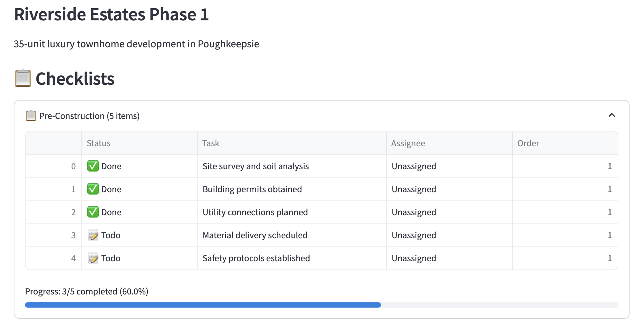
Task: Select the Unassigned cell for Material delivery
Action: (x=413, y=235)
